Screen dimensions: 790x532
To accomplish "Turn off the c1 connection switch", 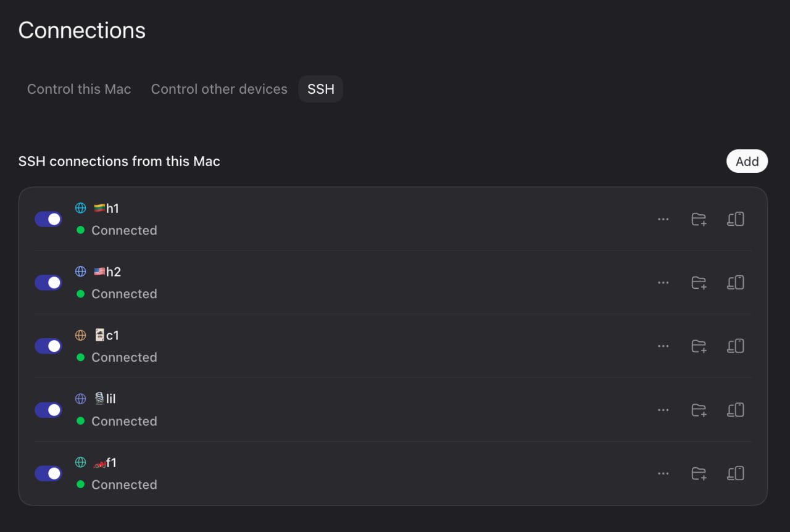I will [x=48, y=346].
